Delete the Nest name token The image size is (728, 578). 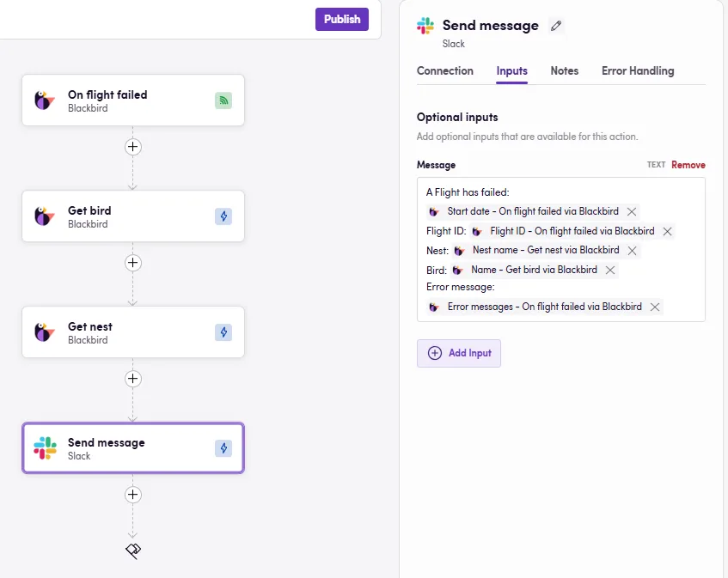pyautogui.click(x=632, y=251)
